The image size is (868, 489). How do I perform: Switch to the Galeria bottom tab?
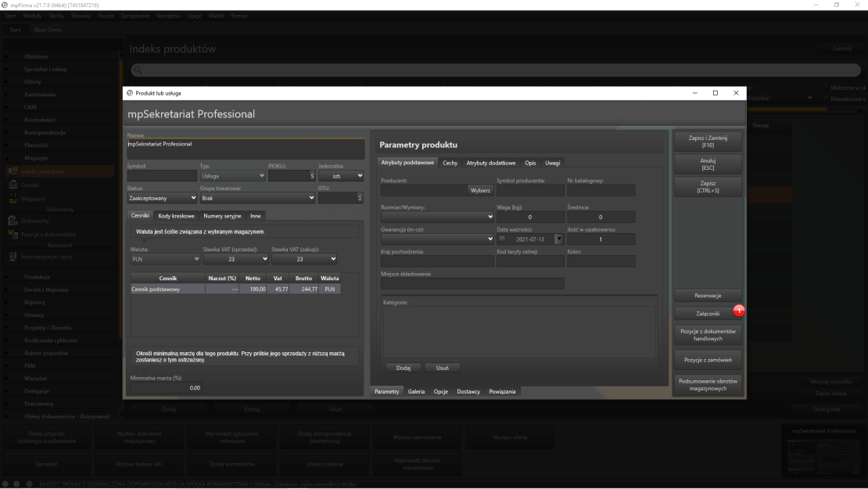pyautogui.click(x=416, y=391)
